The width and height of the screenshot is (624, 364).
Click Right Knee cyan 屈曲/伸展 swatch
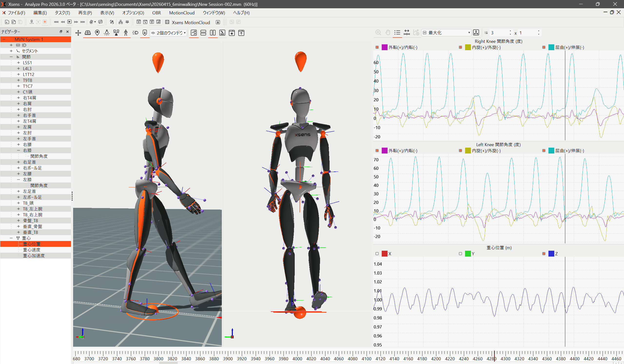[551, 47]
